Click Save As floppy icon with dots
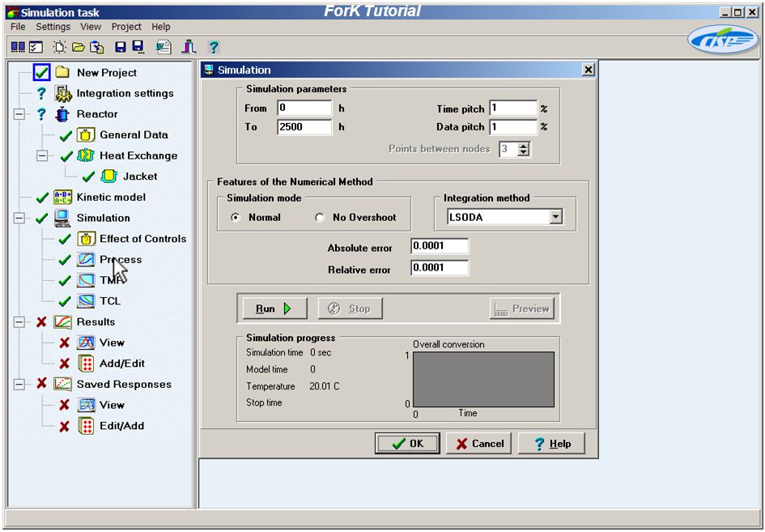Viewport: 765px width, 532px height. pos(138,47)
